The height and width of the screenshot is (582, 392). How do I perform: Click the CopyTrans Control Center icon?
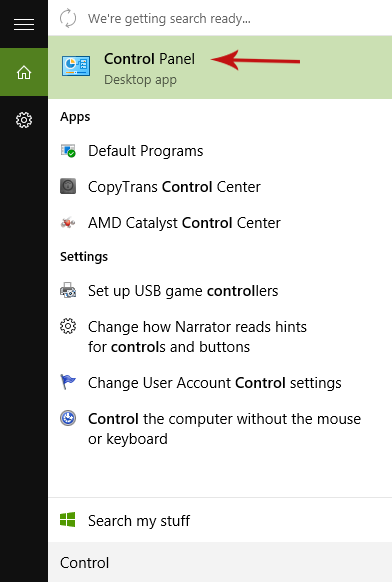coord(68,186)
